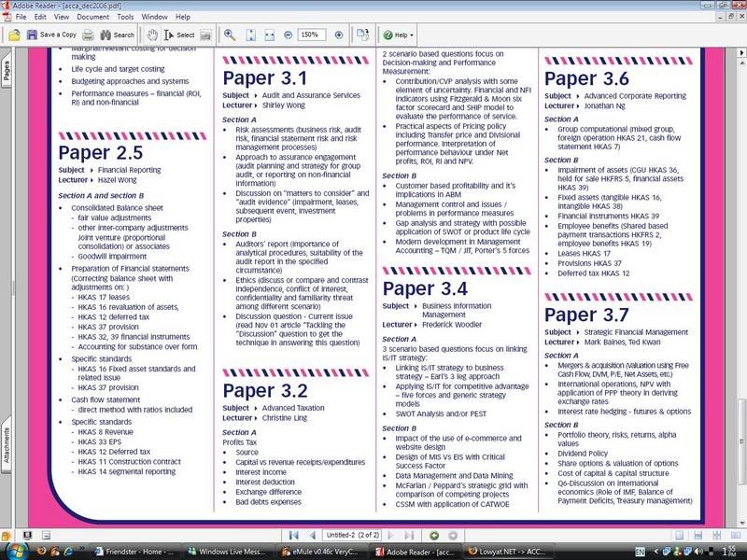
Task: Click the Paper 3.6 heading
Action: [x=586, y=78]
